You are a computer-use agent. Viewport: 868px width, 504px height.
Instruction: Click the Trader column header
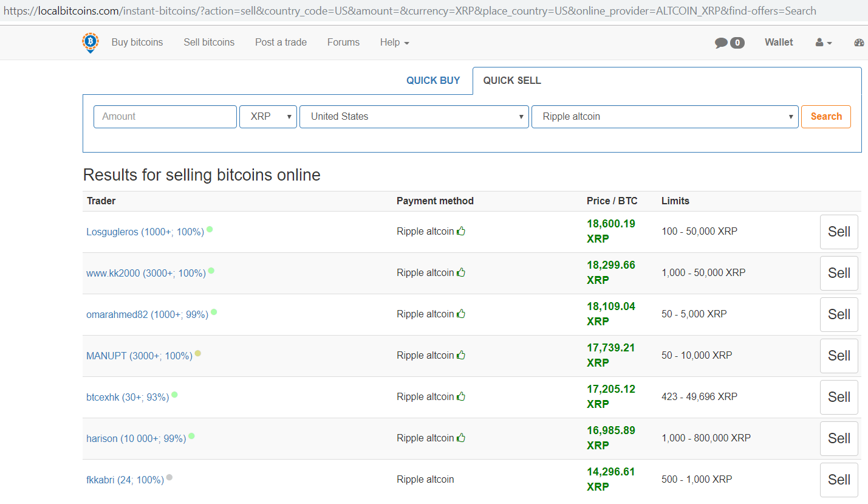point(101,201)
